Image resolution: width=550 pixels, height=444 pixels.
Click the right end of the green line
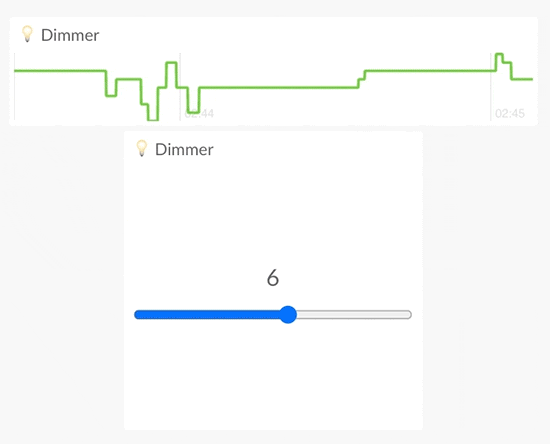point(531,79)
